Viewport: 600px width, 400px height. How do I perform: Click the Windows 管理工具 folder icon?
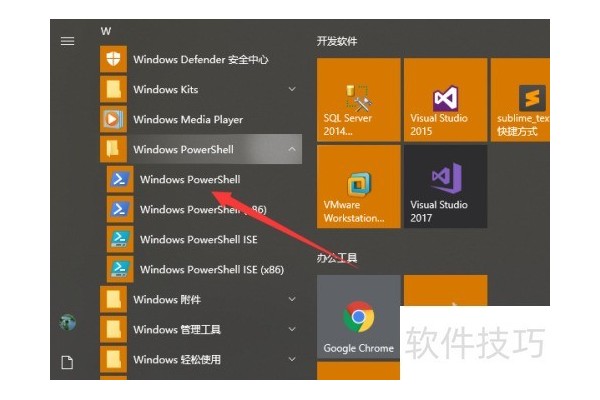(113, 329)
